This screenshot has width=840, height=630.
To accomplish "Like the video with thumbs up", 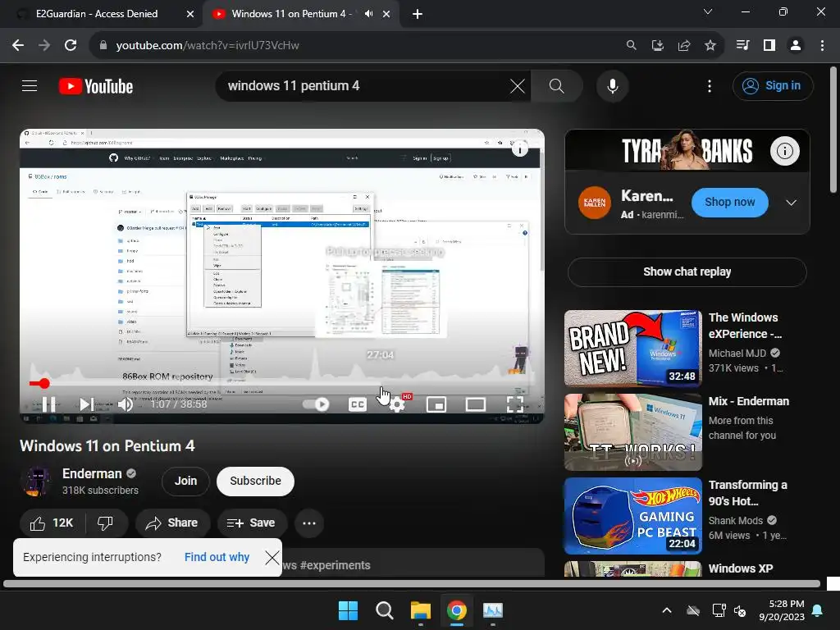I will point(52,523).
